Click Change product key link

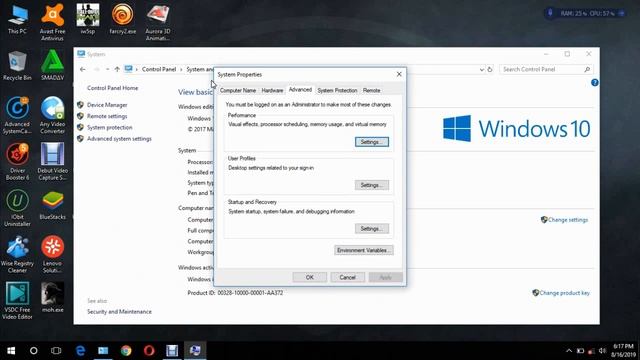[564, 293]
